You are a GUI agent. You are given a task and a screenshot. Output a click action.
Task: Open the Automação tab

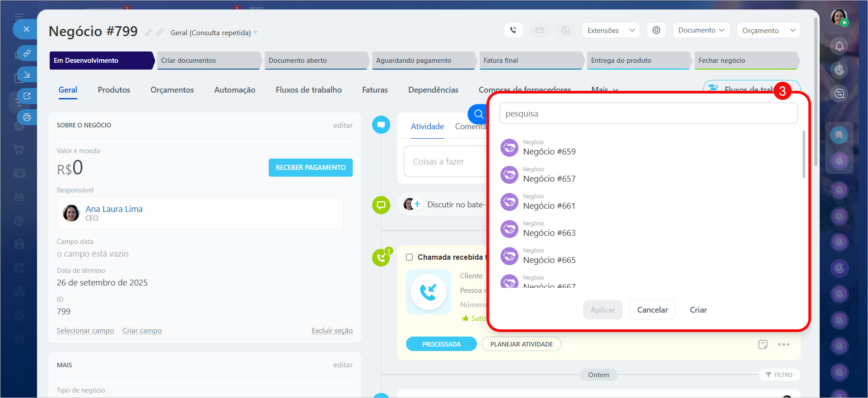[234, 90]
